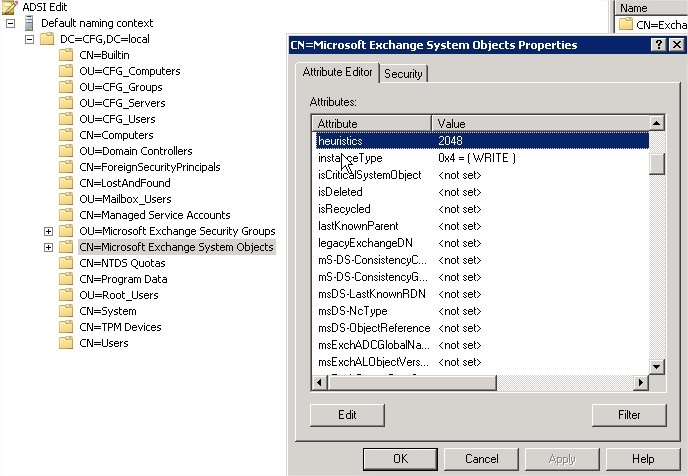The image size is (688, 476).
Task: Click the Default naming context server icon
Action: click(x=29, y=23)
